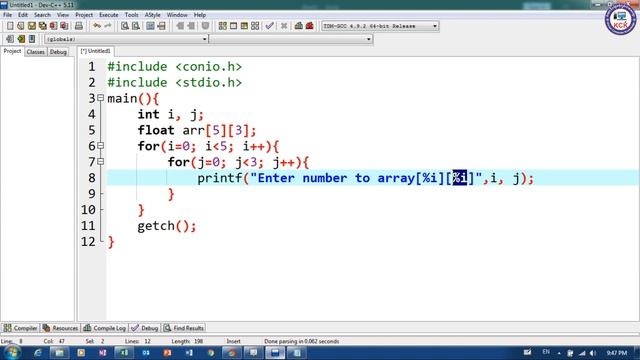Select the [*] Untitled1 editor tab
Screen dimensions: 640x360
[96, 51]
